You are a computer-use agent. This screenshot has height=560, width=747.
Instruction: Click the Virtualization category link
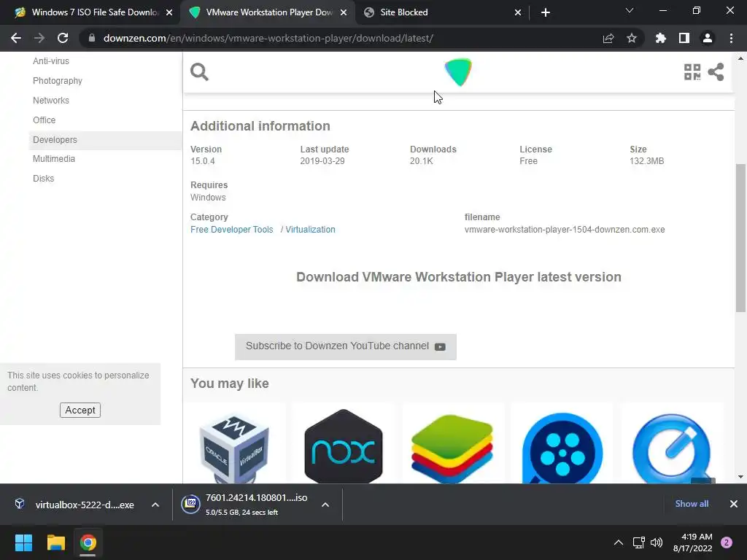pos(310,230)
